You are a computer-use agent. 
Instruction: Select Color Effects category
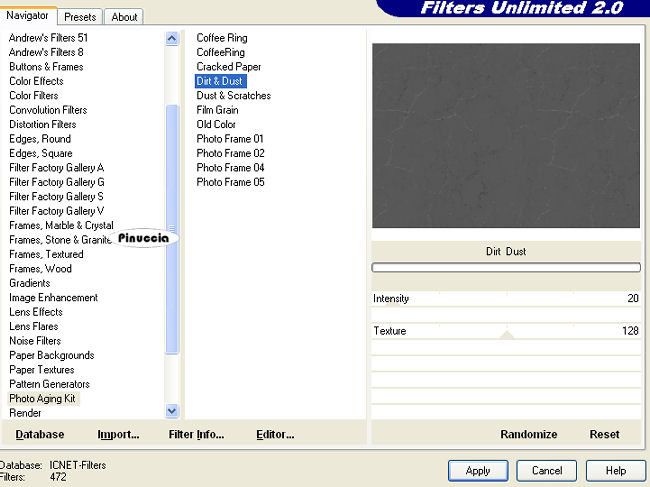[x=36, y=81]
